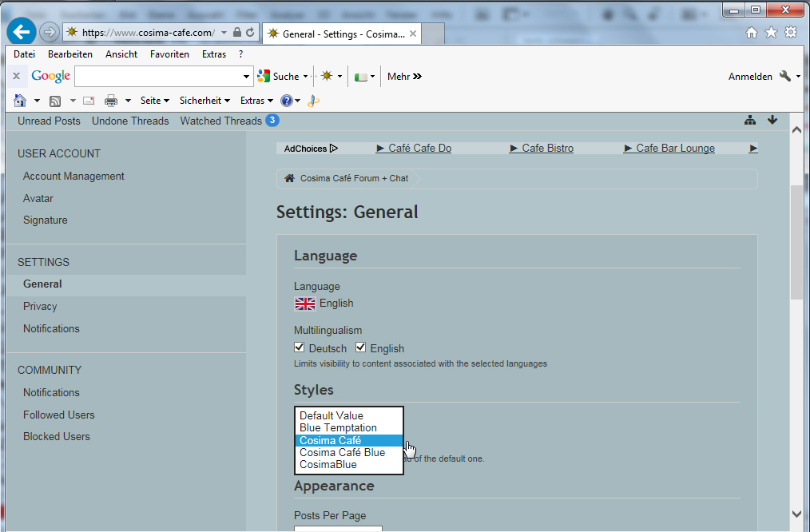810x532 pixels.
Task: Toggle the English multilingualism checkbox
Action: click(x=360, y=347)
